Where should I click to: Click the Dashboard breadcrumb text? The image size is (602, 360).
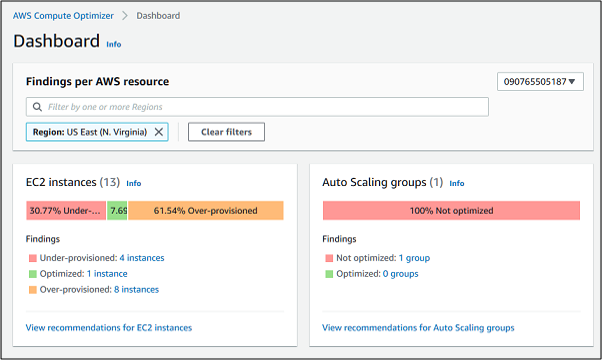[158, 16]
